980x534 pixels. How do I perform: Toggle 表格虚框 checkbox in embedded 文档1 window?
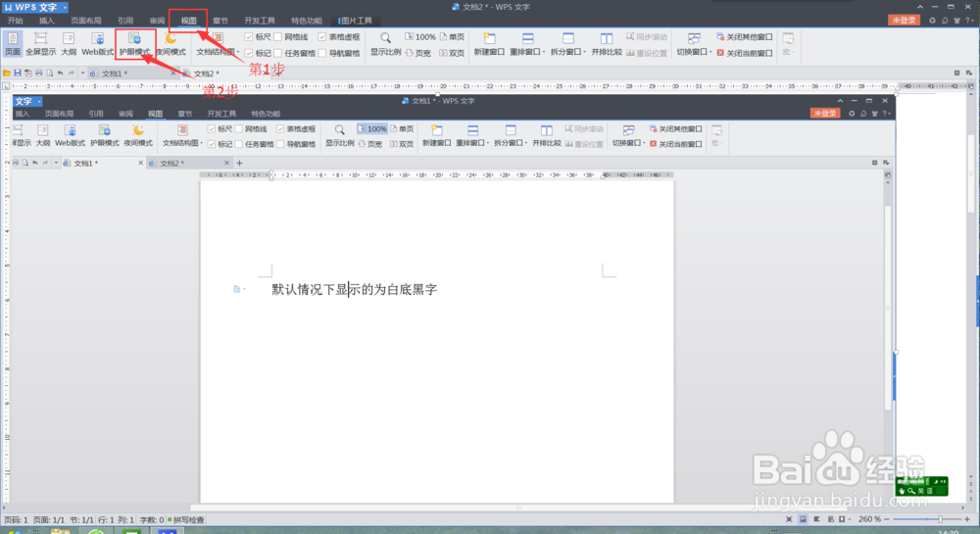[x=280, y=128]
